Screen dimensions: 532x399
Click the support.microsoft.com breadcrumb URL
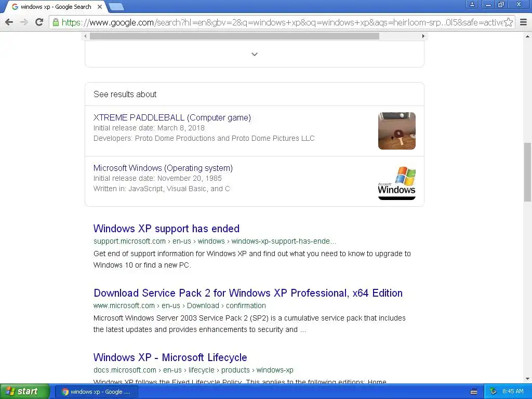[x=215, y=241]
